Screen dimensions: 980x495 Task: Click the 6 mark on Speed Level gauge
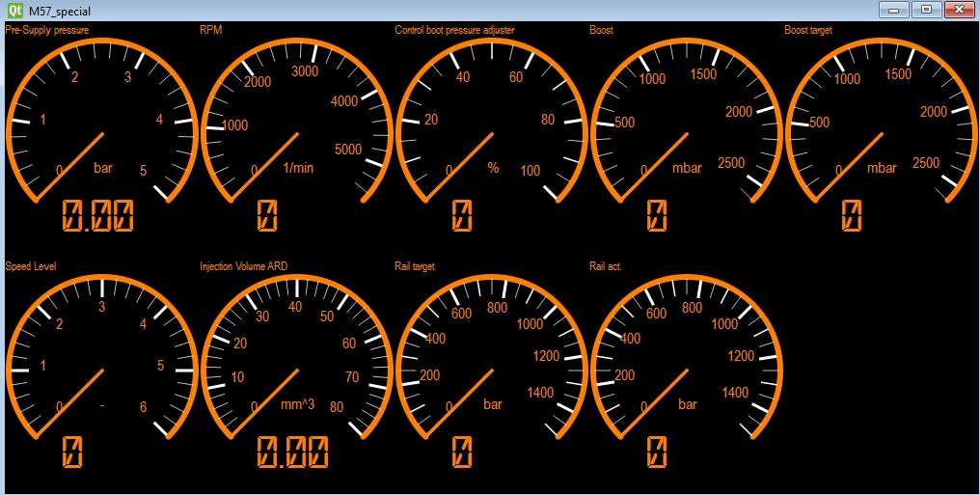[x=143, y=407]
